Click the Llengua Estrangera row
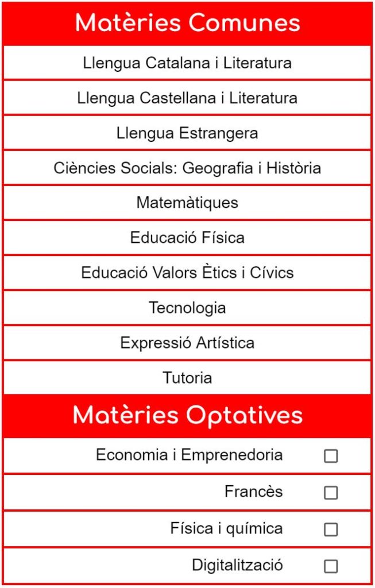 (187, 133)
